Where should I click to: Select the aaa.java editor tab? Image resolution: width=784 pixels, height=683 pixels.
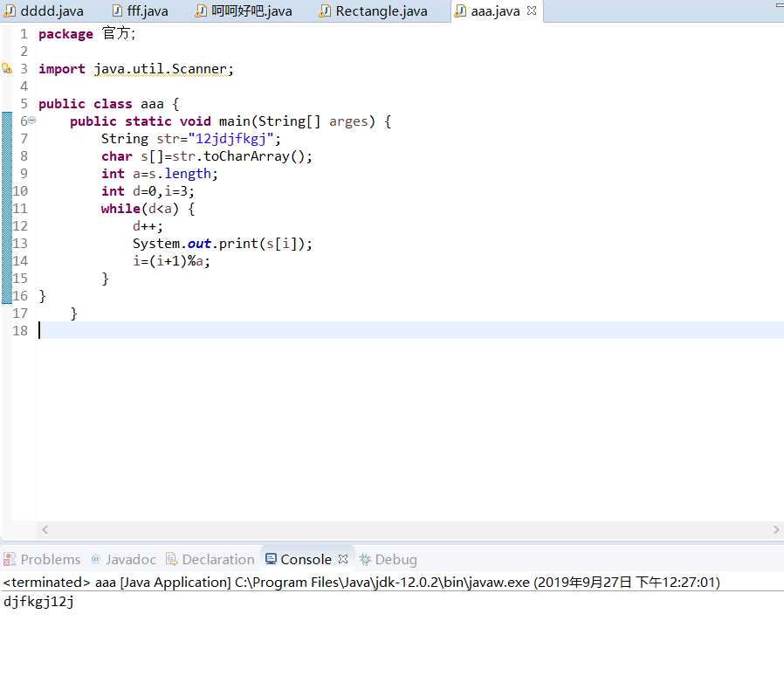(x=495, y=11)
